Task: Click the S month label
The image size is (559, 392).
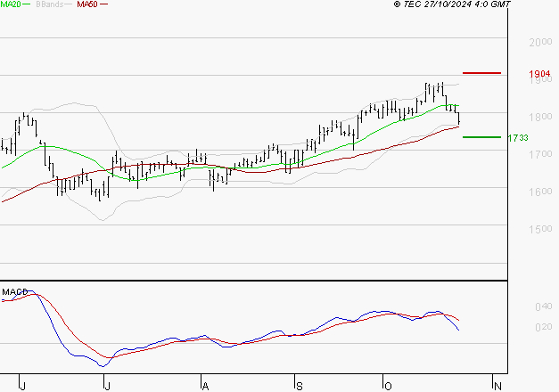Action: (300, 387)
